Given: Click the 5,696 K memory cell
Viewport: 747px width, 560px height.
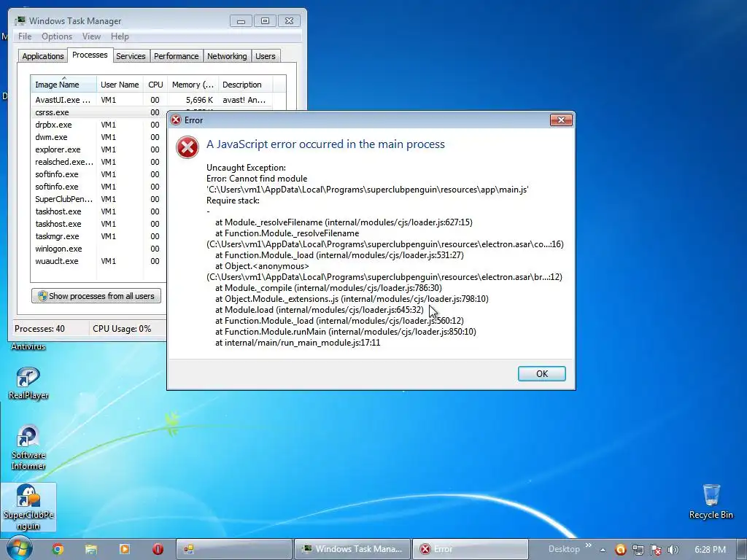Looking at the screenshot, I should tap(200, 100).
